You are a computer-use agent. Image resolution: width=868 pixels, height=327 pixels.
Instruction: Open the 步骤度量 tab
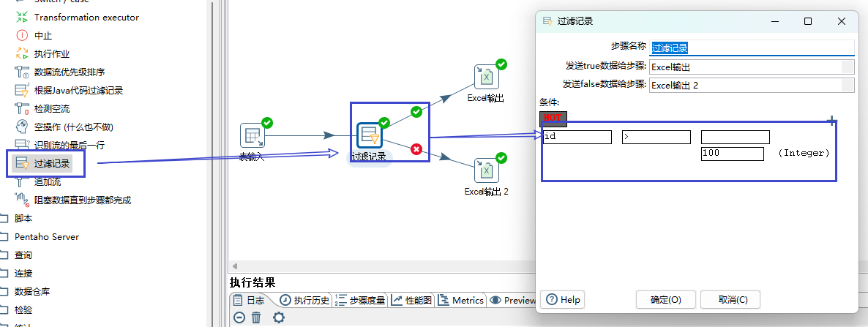361,300
